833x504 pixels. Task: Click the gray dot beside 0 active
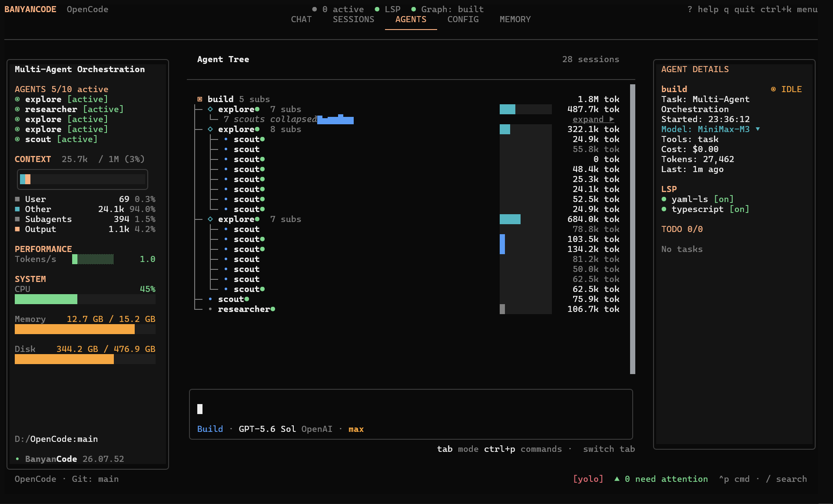315,9
